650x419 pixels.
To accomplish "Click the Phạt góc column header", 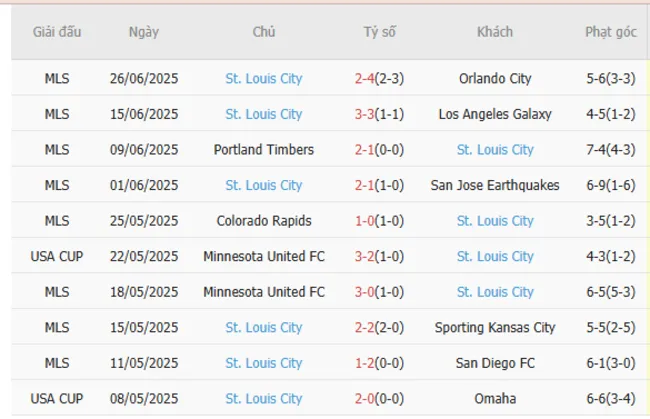I will pos(612,32).
